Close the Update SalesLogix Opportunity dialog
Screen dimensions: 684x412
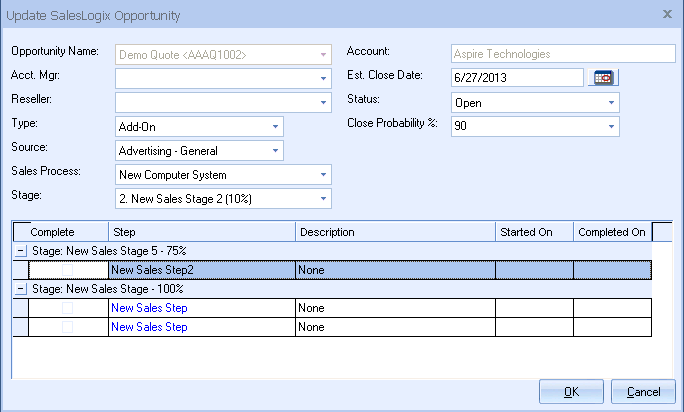[667, 14]
